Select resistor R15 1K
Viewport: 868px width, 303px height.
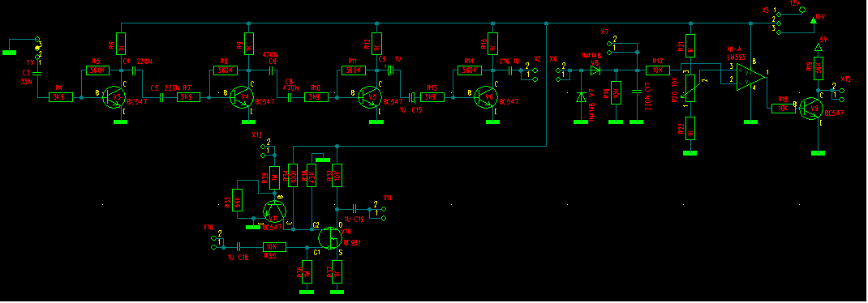[x=493, y=44]
